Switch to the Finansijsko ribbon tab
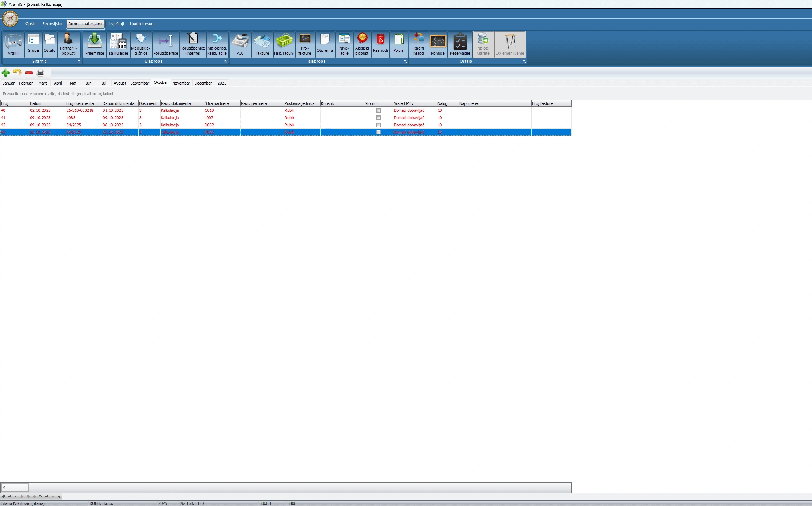812x506 pixels. [x=52, y=24]
